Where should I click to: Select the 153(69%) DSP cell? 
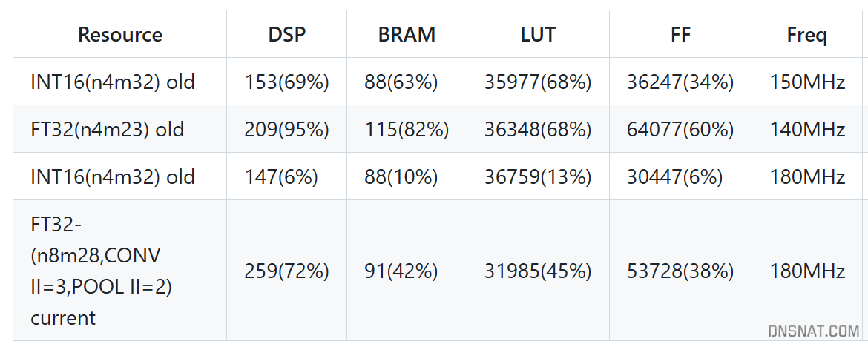pyautogui.click(x=287, y=82)
